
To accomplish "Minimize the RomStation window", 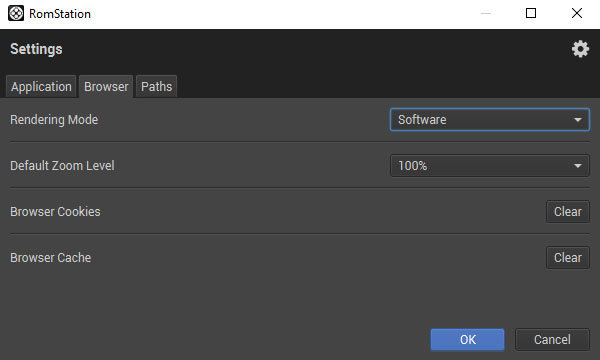I will [486, 13].
